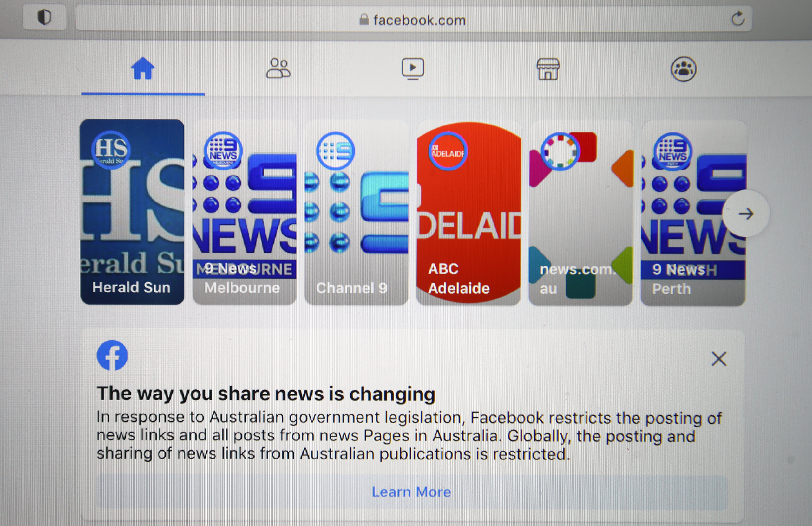The width and height of the screenshot is (812, 526).
Task: Open the Friends tab icon
Action: [x=278, y=68]
